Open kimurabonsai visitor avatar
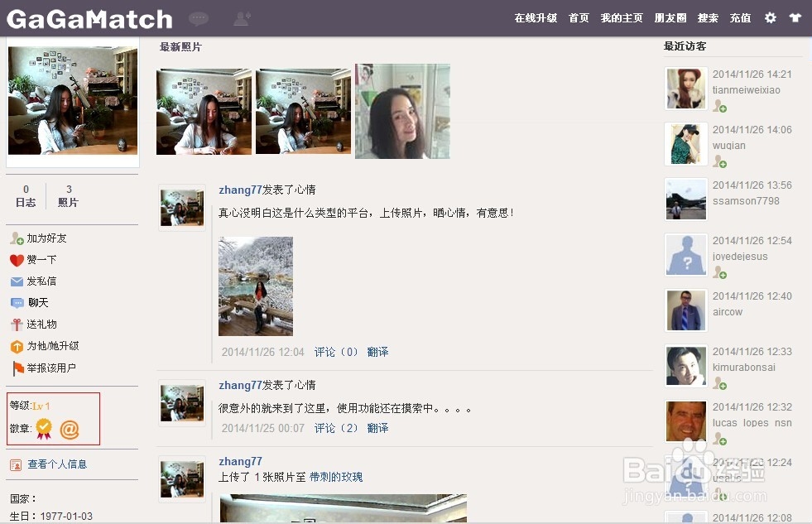The width and height of the screenshot is (812, 524). pyautogui.click(x=686, y=366)
